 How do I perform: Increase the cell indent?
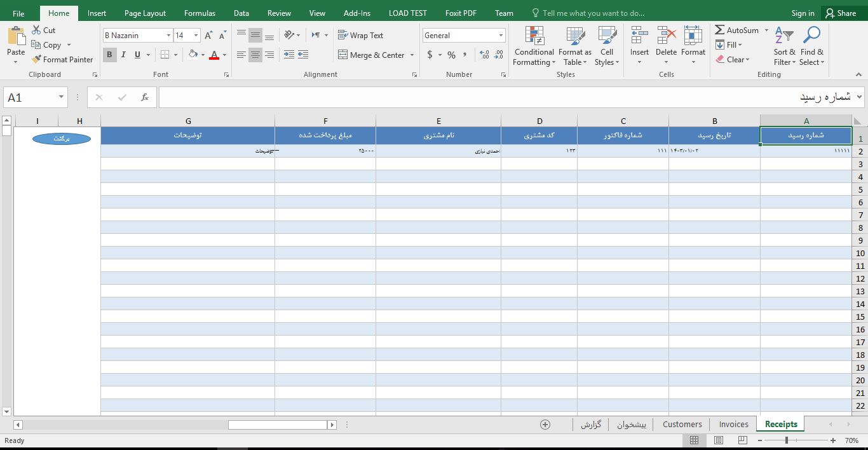[x=303, y=55]
